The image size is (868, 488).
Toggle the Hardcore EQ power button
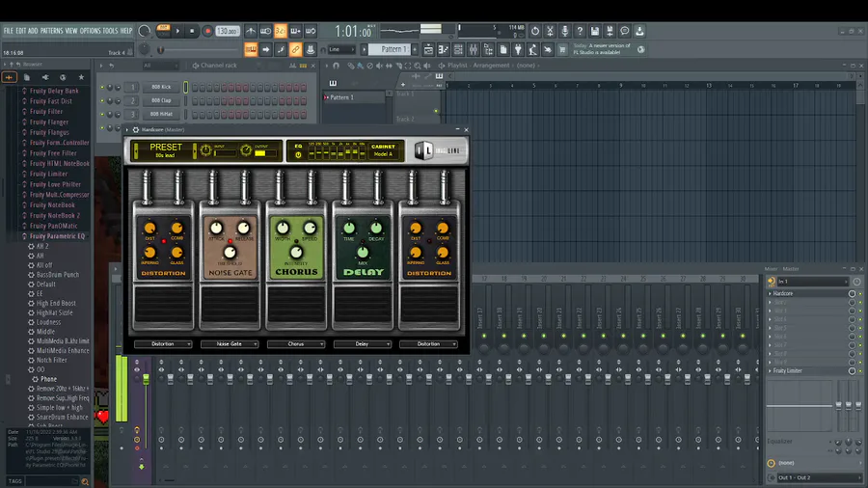click(x=298, y=155)
